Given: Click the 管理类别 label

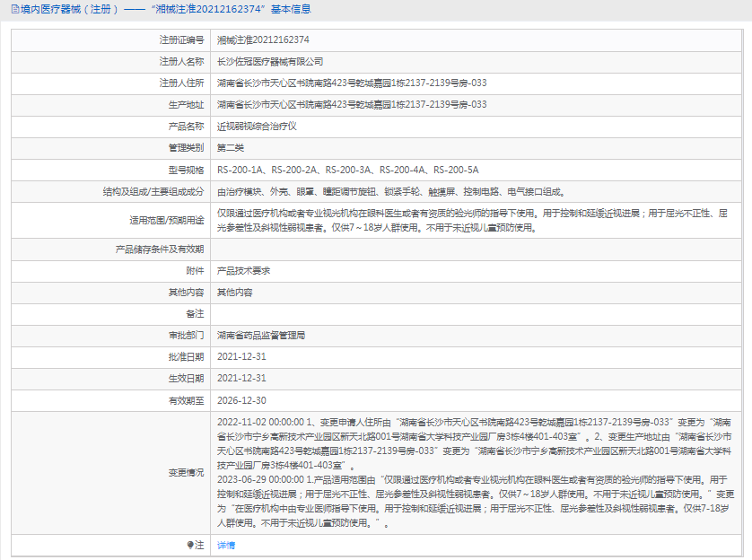Looking at the screenshot, I should point(186,148).
